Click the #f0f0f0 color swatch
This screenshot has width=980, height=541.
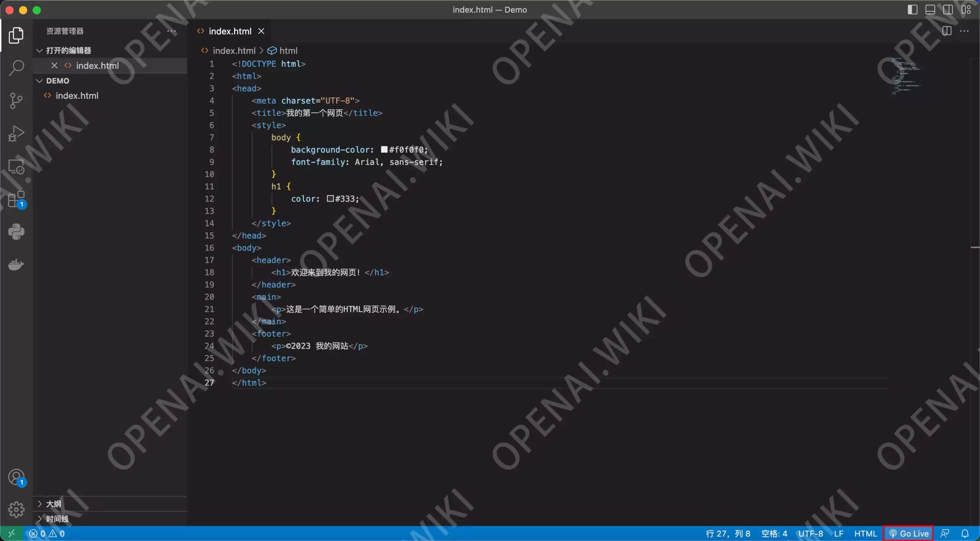[x=384, y=150]
